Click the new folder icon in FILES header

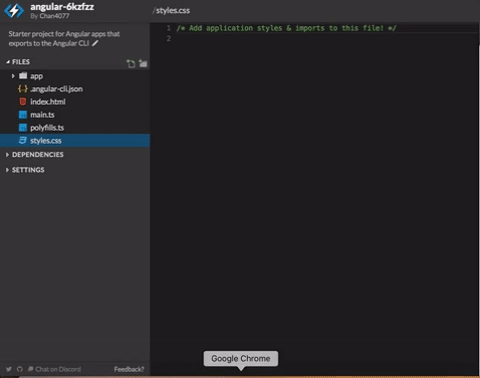click(x=143, y=63)
